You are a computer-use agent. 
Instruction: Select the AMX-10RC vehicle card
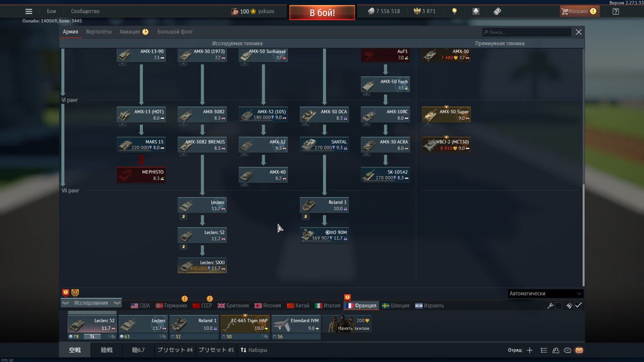385,115
